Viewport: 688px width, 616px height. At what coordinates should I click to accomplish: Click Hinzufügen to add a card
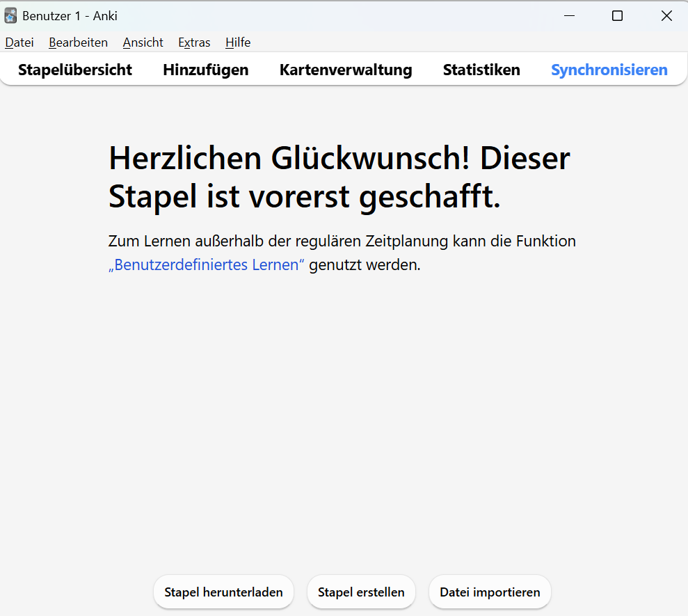[x=206, y=70]
